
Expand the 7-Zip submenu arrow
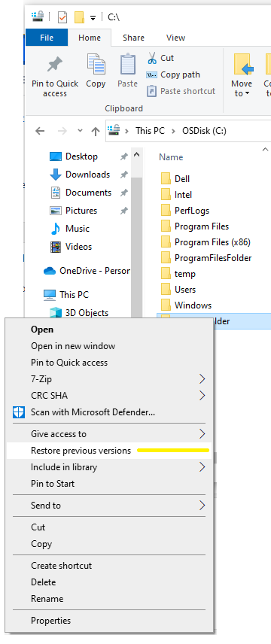202,379
